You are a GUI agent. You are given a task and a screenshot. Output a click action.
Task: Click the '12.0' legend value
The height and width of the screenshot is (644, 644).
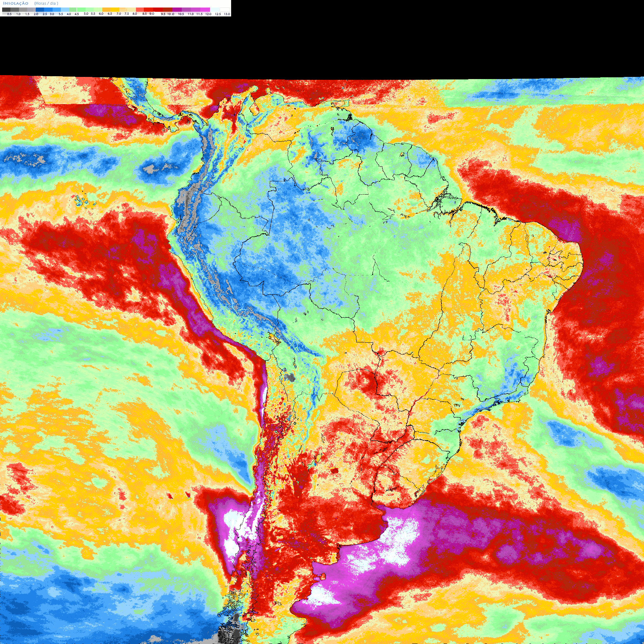pos(208,14)
